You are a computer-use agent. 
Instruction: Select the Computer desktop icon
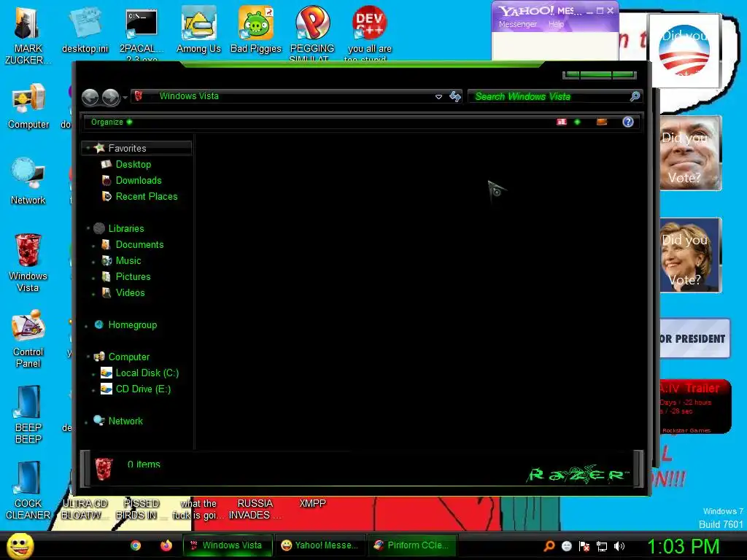28,106
